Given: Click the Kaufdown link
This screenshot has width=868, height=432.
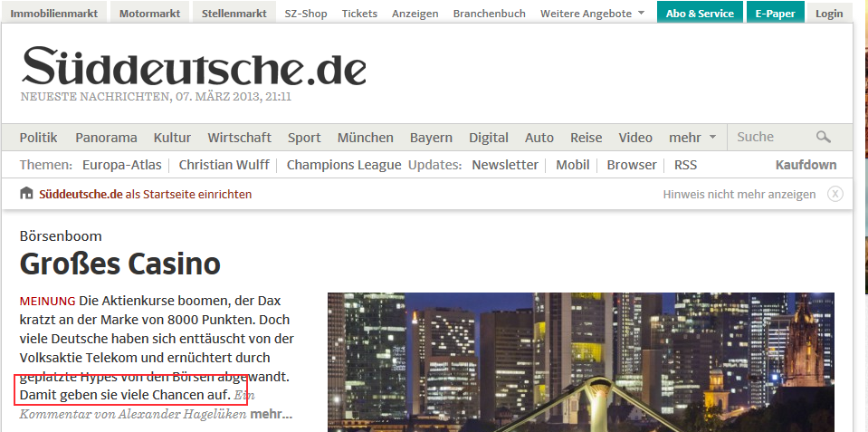Looking at the screenshot, I should click(x=806, y=165).
